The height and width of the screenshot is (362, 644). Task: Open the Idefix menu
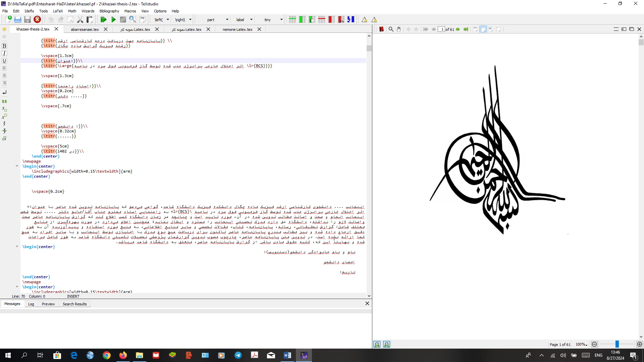(29, 11)
